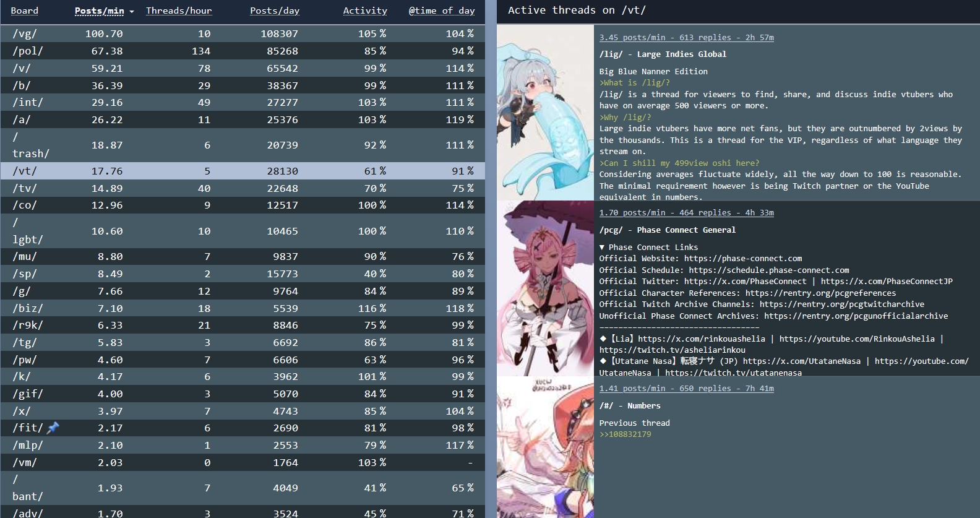
Task: Select the /fit/ board name
Action: (28, 428)
